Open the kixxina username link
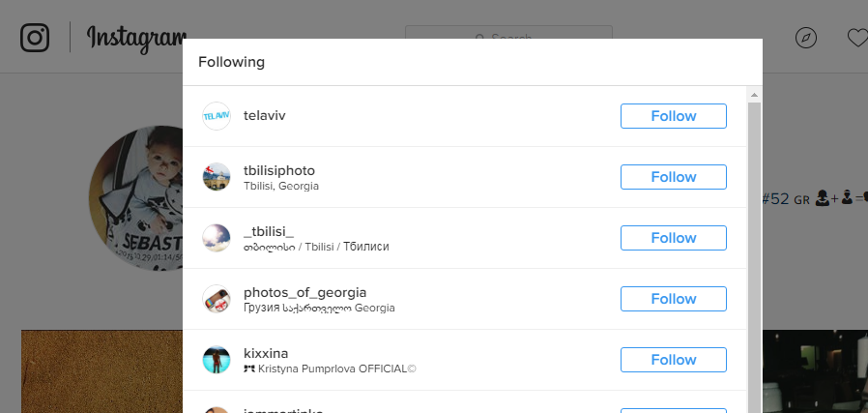 tap(266, 353)
